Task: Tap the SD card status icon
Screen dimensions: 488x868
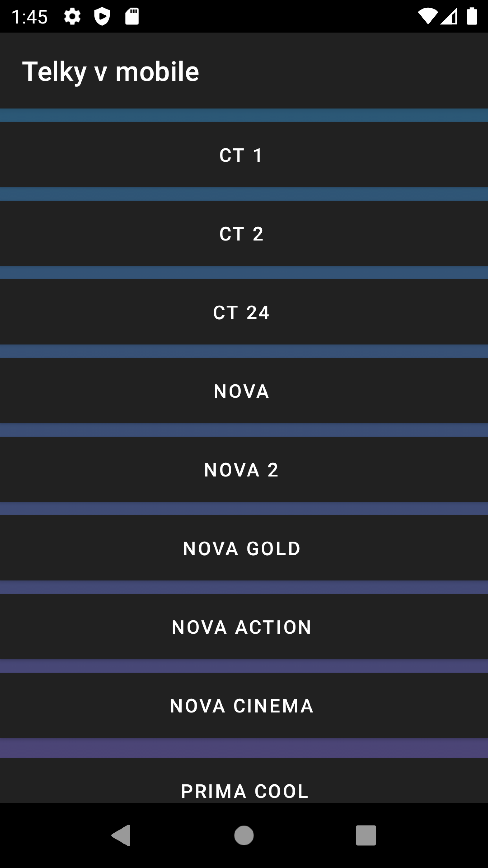Action: click(x=132, y=16)
